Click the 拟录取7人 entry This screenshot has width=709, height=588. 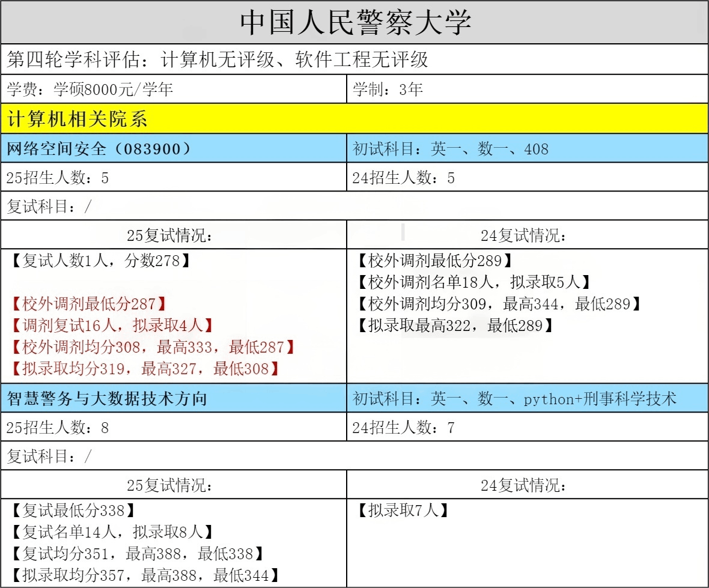coord(403,511)
